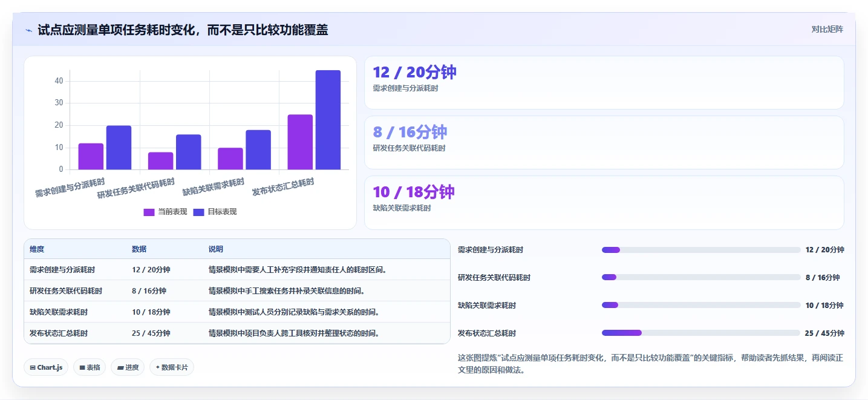This screenshot has width=868, height=400.
Task: Click progress label 缺陷关联需求耗时 on right
Action: click(487, 306)
